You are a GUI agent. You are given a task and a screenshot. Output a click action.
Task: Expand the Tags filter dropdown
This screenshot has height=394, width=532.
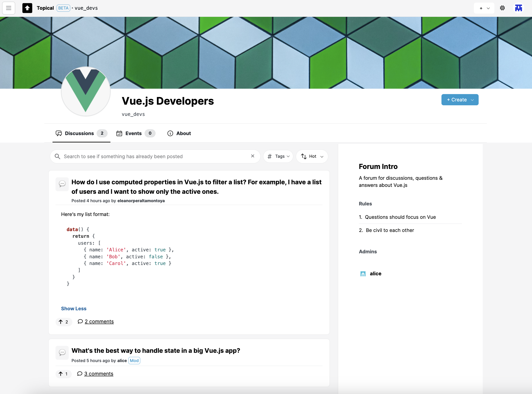tap(278, 156)
